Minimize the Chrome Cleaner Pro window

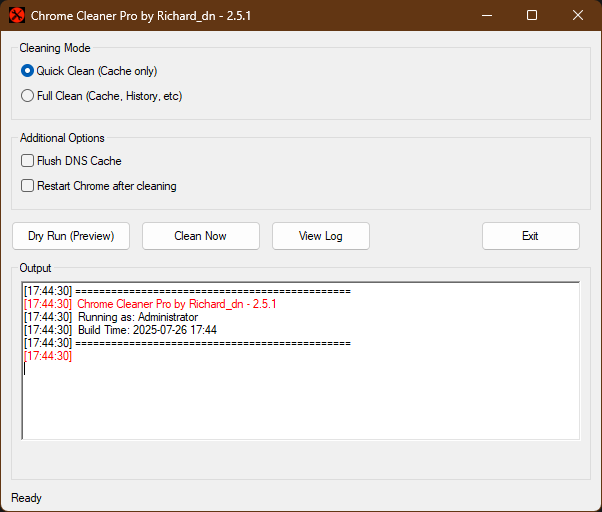tap(487, 15)
